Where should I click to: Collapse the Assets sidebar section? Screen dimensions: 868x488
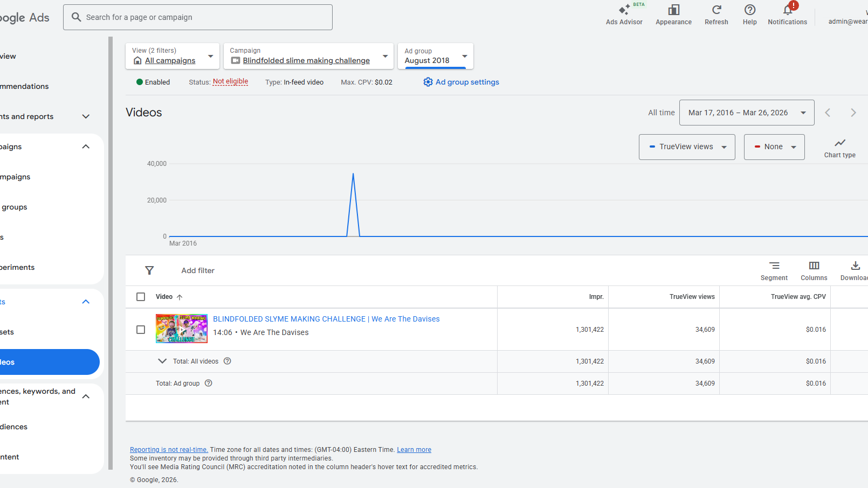pos(86,302)
